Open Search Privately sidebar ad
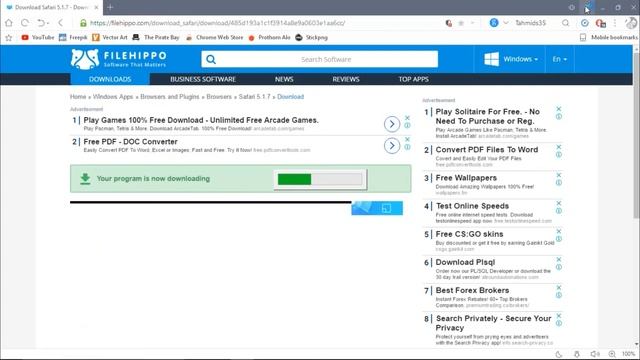 point(493,323)
